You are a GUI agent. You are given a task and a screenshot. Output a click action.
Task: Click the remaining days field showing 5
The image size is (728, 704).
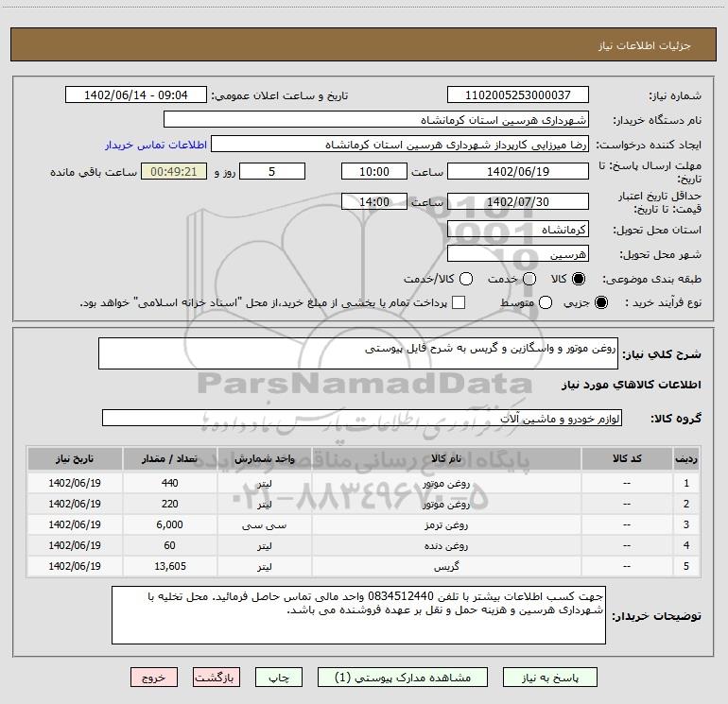tap(272, 171)
